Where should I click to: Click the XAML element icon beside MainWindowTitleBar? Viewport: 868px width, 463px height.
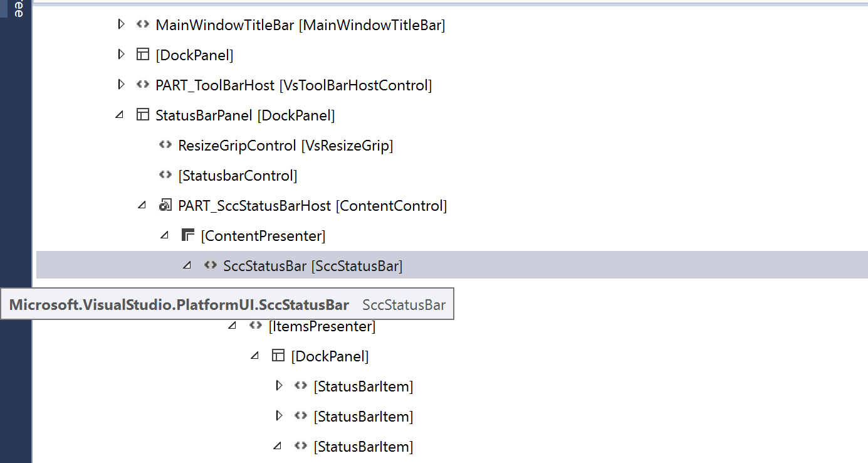[142, 24]
